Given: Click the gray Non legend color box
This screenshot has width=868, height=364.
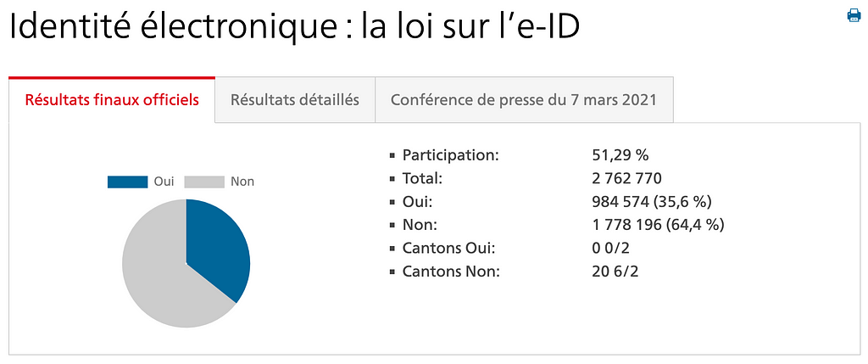Looking at the screenshot, I should click(203, 182).
